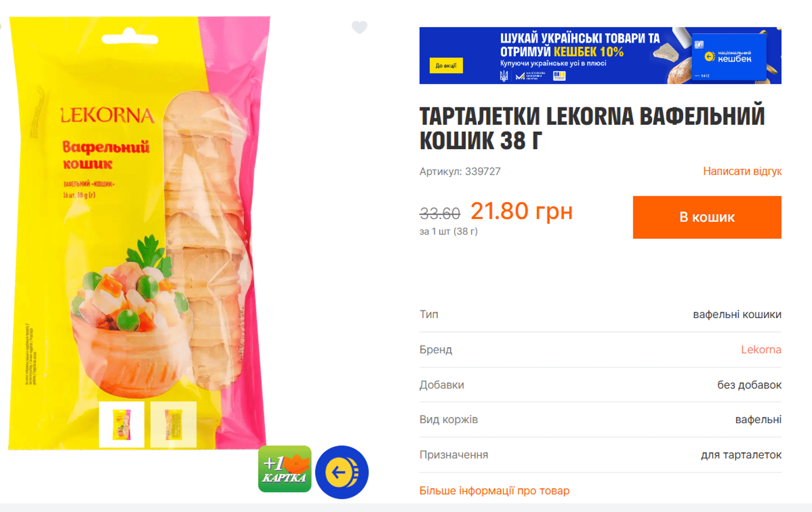Click the 'До акції' banner button
This screenshot has width=812, height=512.
coord(446,66)
